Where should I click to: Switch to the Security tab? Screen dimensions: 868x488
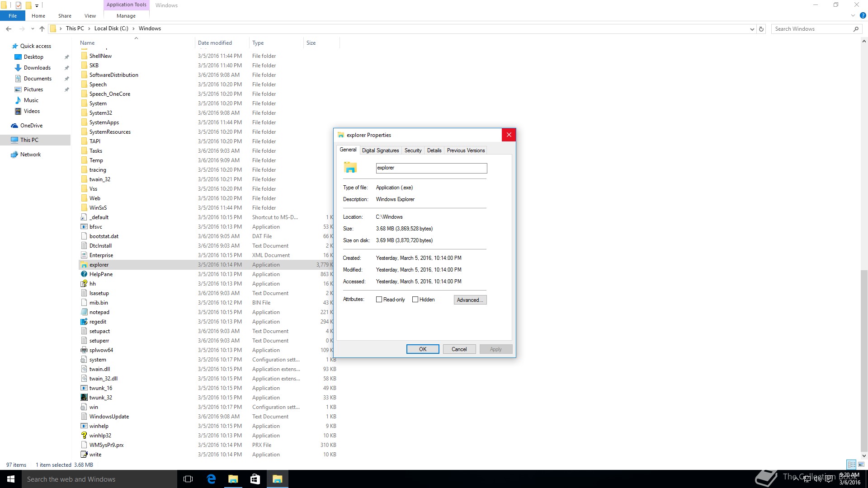pos(413,150)
